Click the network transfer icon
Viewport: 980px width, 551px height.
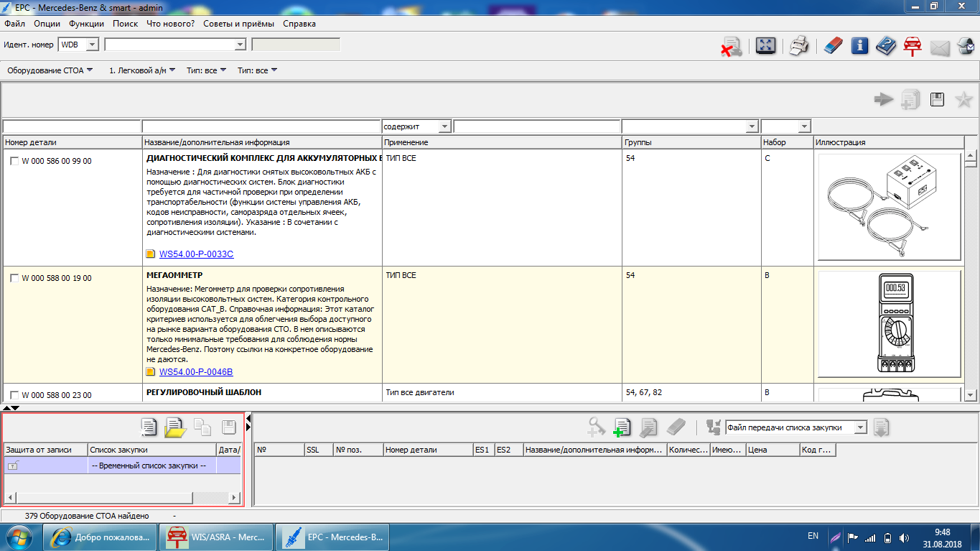tap(714, 427)
